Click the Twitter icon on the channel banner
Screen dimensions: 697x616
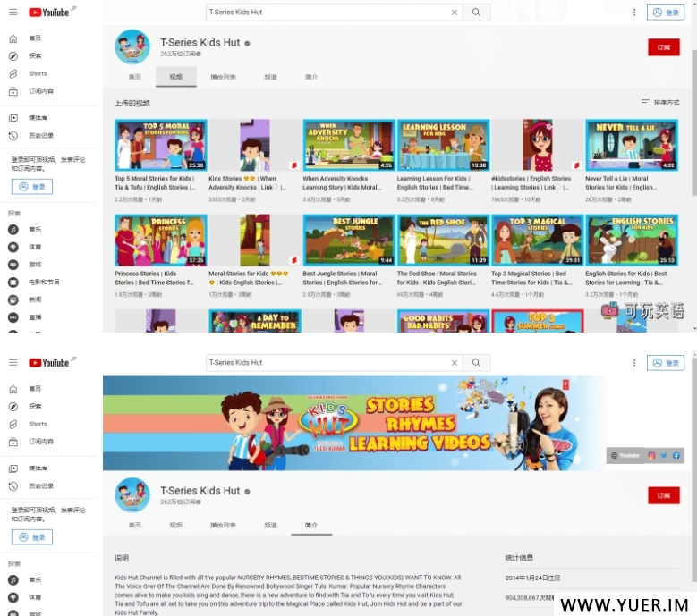pos(664,455)
